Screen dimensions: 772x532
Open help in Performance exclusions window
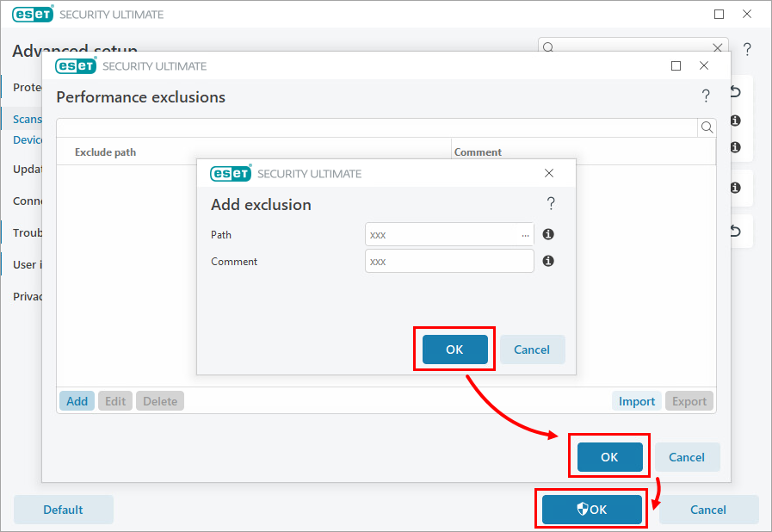click(706, 96)
